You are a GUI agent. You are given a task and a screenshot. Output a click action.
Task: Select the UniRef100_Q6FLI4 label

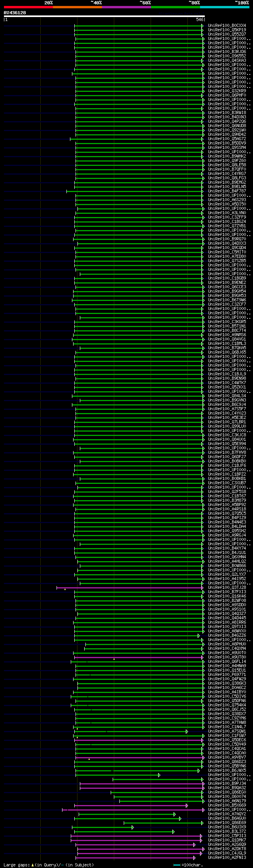pos(227,662)
